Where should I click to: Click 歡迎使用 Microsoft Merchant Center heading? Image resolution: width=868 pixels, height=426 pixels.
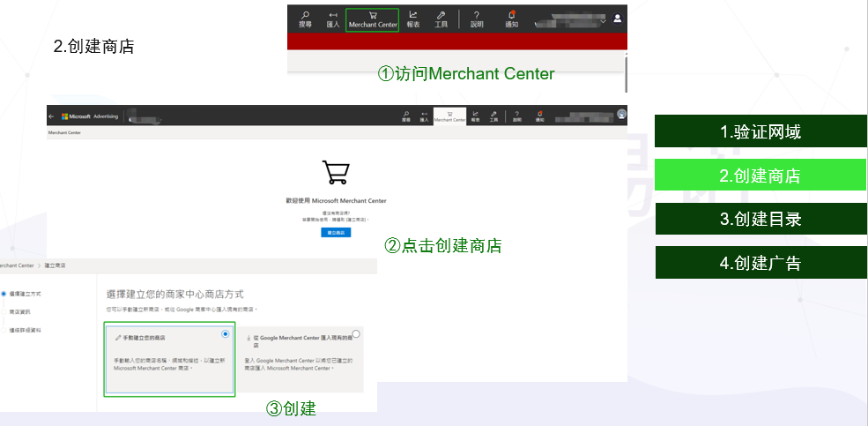(x=336, y=200)
